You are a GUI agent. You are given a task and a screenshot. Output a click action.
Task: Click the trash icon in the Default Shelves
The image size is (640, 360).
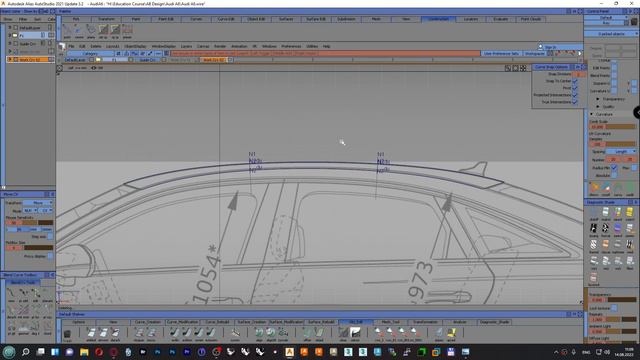click(x=67, y=334)
